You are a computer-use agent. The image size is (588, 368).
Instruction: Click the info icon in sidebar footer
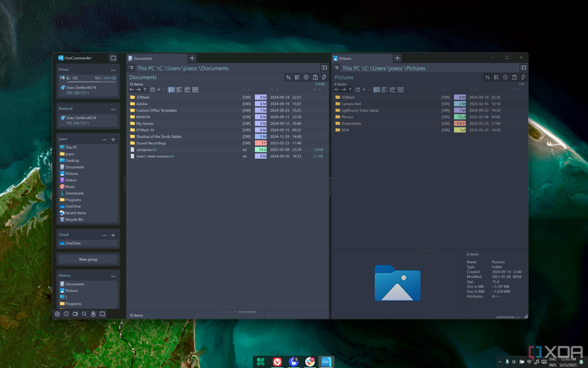[x=67, y=314]
